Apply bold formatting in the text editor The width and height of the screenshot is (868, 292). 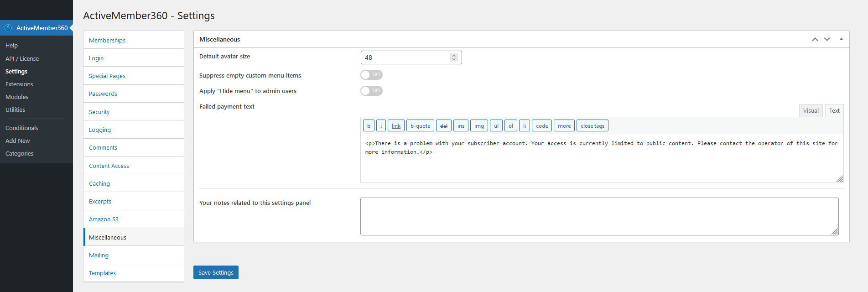coord(368,125)
